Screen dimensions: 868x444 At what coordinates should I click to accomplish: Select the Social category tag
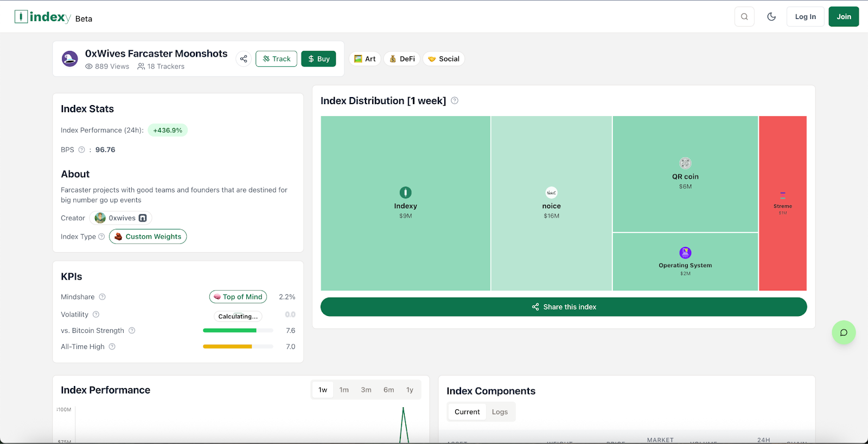click(x=444, y=59)
